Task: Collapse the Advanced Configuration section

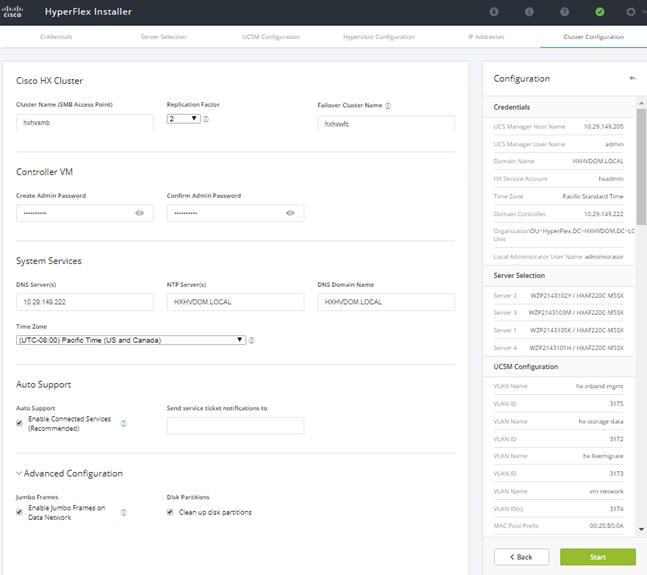Action: pyautogui.click(x=19, y=473)
